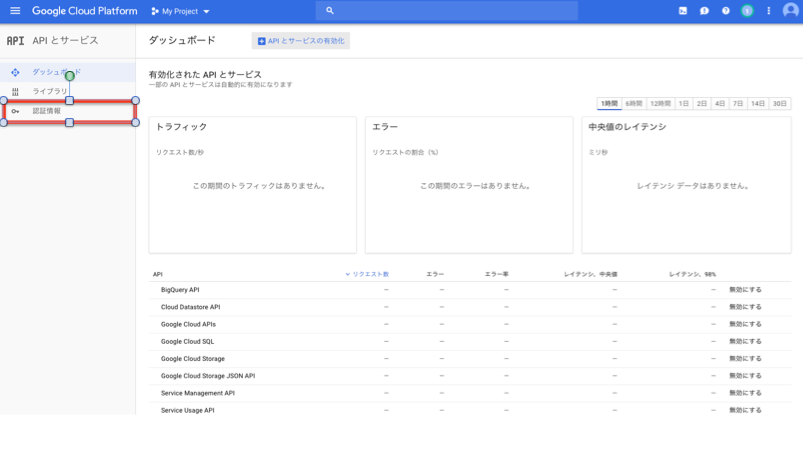
Task: Open the feedback chat icon
Action: [704, 11]
